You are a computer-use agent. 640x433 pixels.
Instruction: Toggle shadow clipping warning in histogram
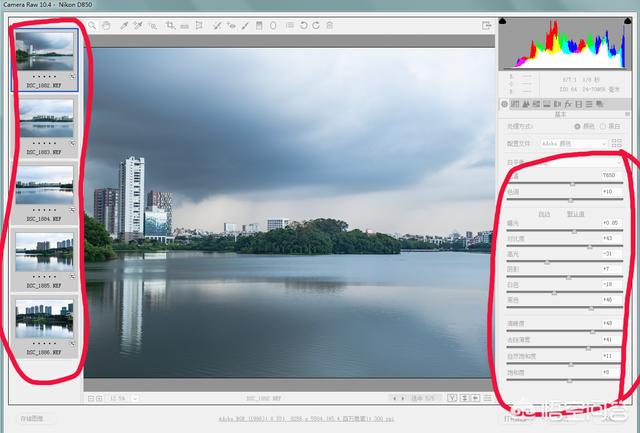click(x=502, y=22)
